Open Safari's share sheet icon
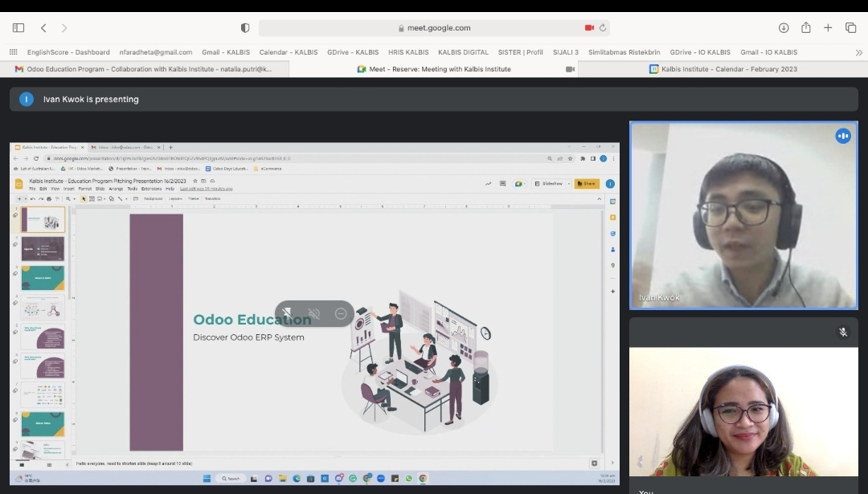 (806, 27)
